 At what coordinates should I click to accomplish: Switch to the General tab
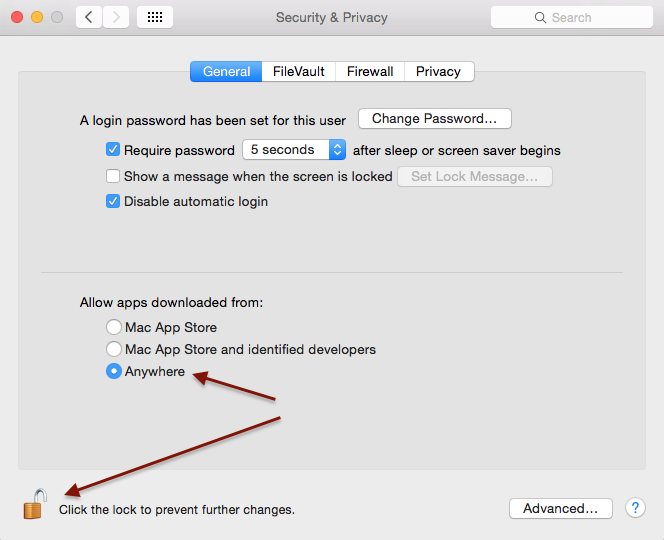coord(226,72)
